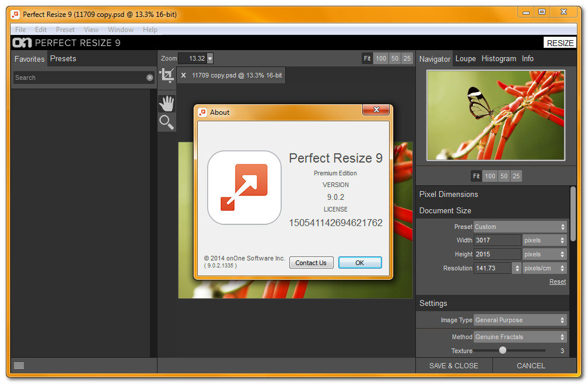588x384 pixels.
Task: Select the Zoom magnifier tool
Action: click(167, 122)
